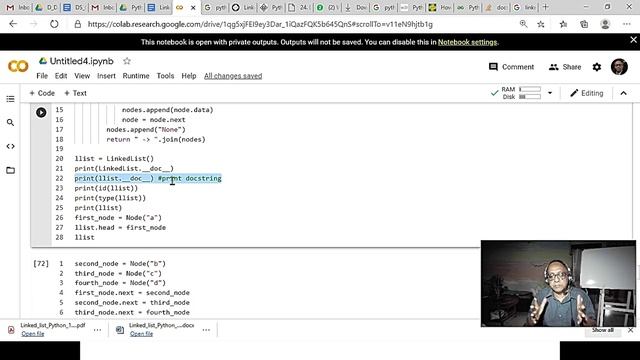Screen dimensions: 640x360
Task: Open options for Linked_list_Python docx download
Action: [206, 330]
